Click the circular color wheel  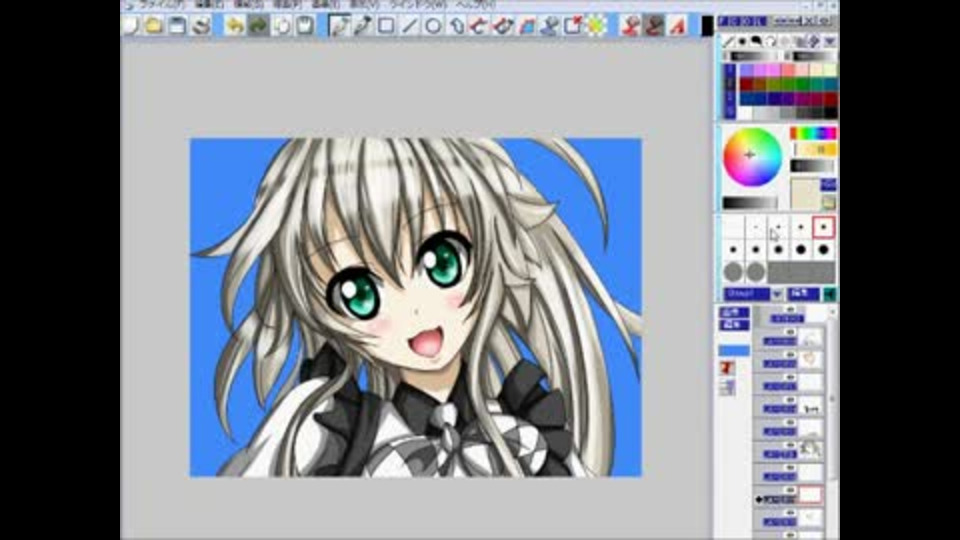(752, 156)
